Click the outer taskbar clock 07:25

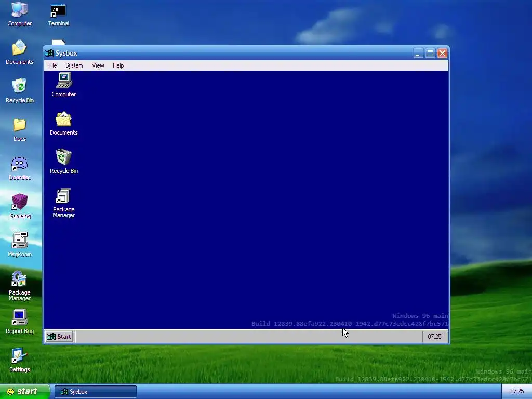click(517, 391)
